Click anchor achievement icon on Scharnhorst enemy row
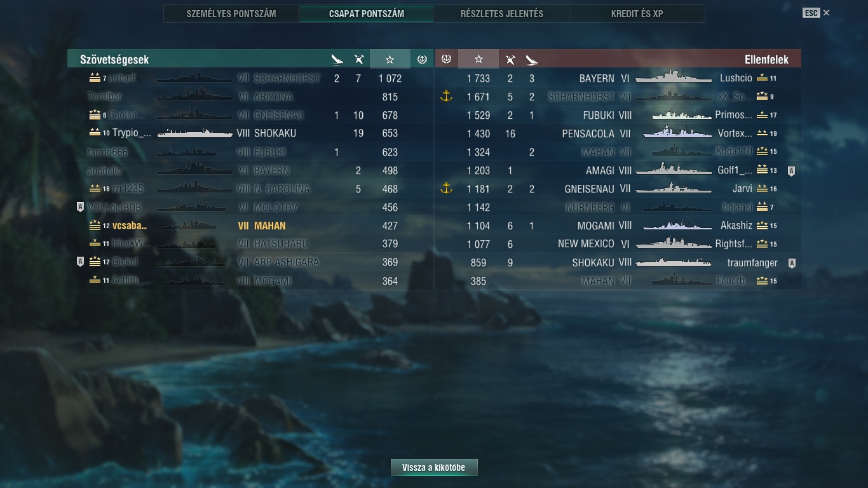868x488 pixels. click(446, 97)
